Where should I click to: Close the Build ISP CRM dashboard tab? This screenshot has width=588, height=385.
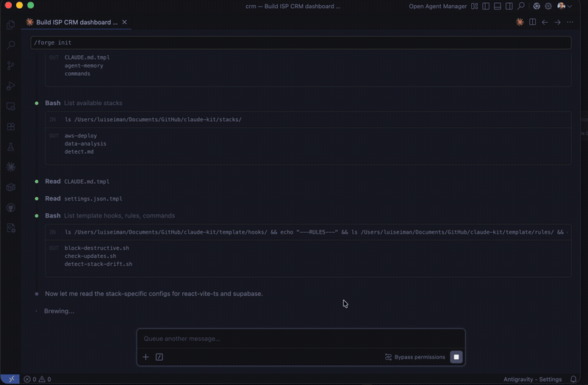click(124, 22)
